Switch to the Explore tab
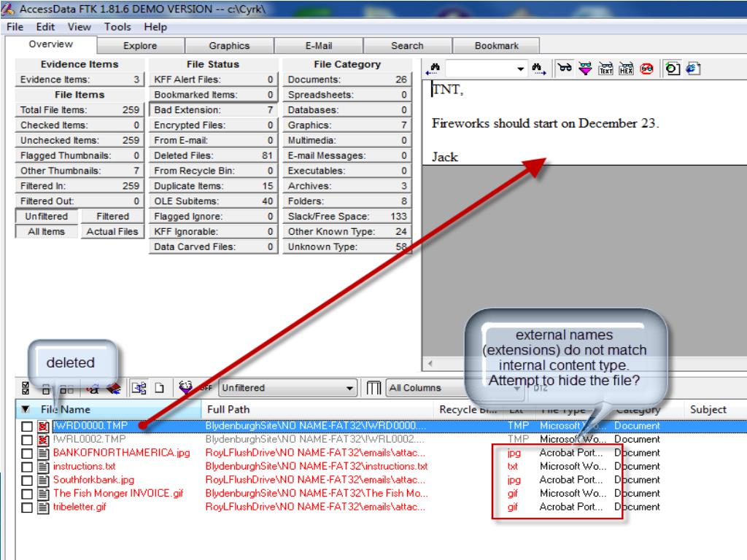The image size is (747, 560). 140,46
